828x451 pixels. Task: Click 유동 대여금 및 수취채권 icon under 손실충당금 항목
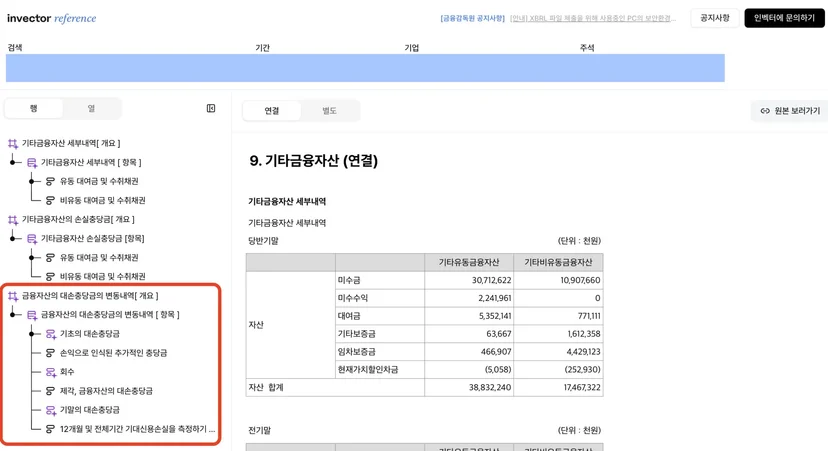pos(50,258)
